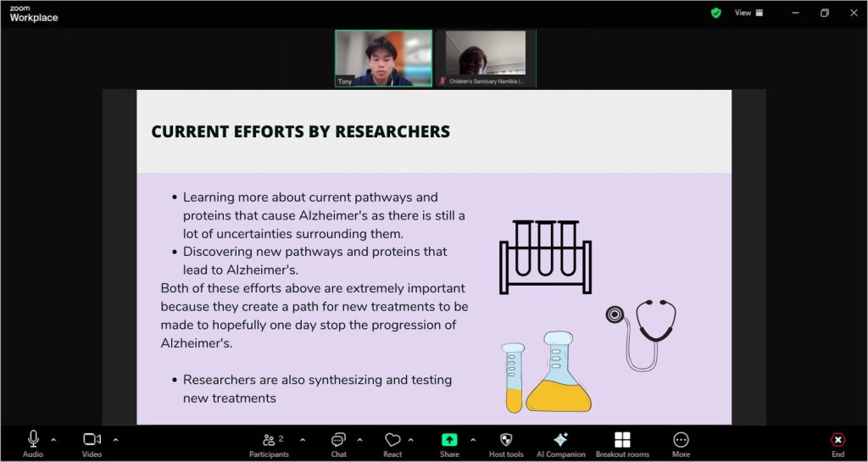Open Breakout rooms
This screenshot has height=462, width=868.
coord(622,444)
